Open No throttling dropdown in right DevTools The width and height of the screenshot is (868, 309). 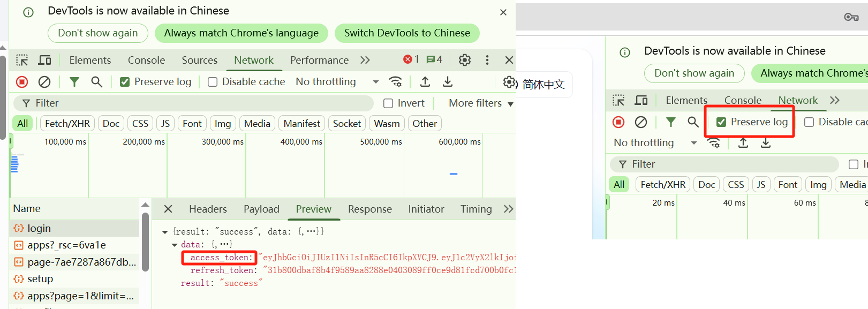(655, 143)
